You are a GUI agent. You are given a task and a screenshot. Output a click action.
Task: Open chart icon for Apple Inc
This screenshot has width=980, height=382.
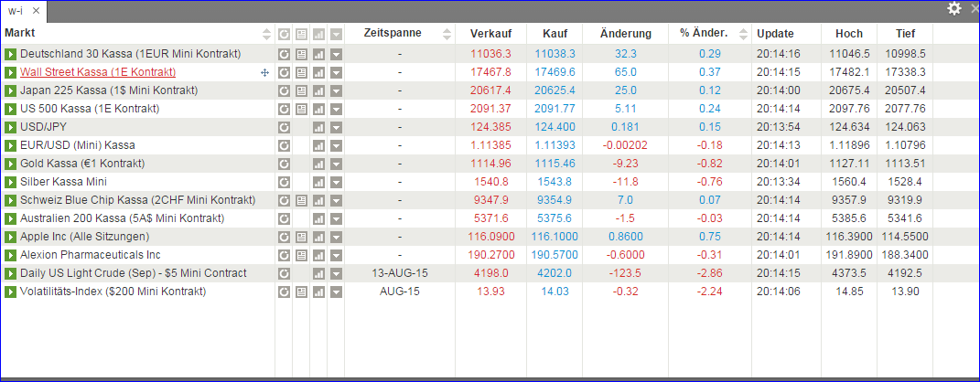[x=318, y=238]
